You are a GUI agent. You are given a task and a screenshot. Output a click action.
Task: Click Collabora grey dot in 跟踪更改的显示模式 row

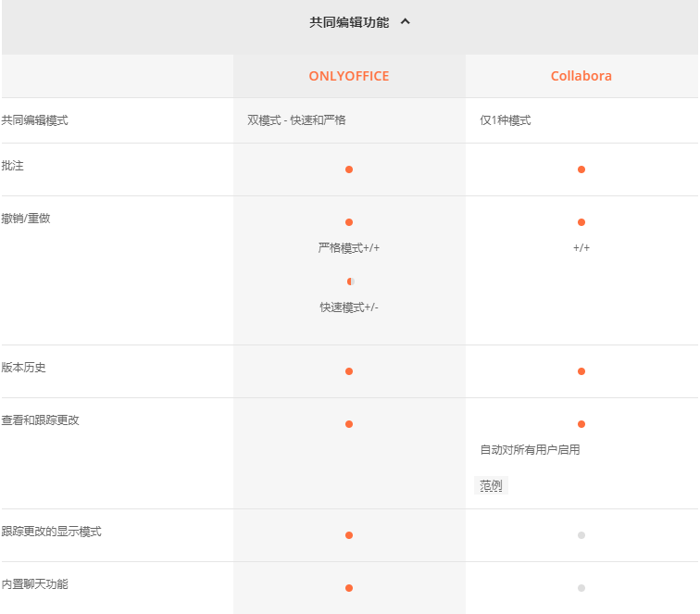click(581, 535)
